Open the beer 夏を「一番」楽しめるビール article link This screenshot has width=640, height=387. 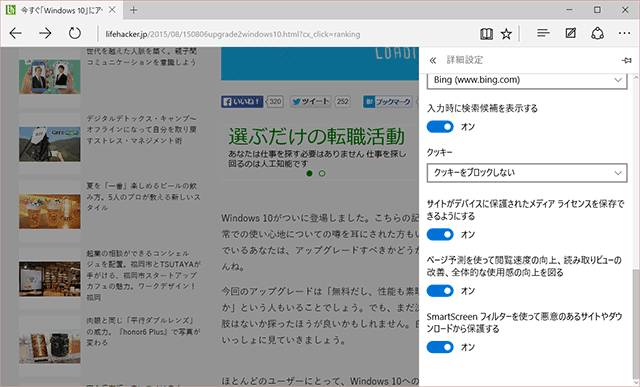(x=143, y=197)
